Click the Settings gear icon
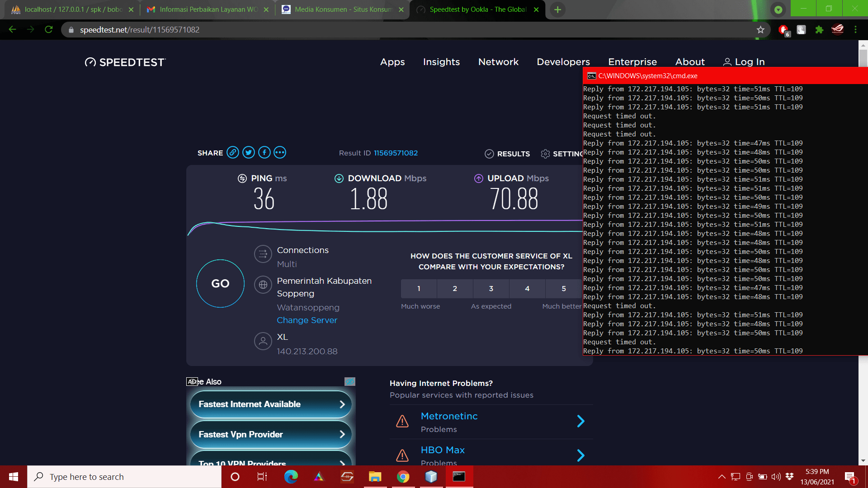This screenshot has height=488, width=868. click(x=545, y=154)
